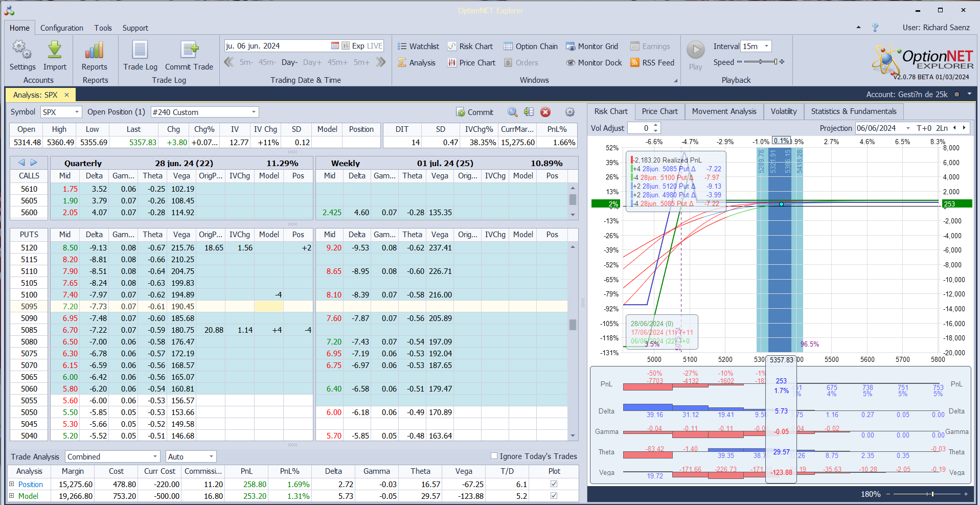
Task: Step back with the double-left arrow
Action: (x=229, y=62)
